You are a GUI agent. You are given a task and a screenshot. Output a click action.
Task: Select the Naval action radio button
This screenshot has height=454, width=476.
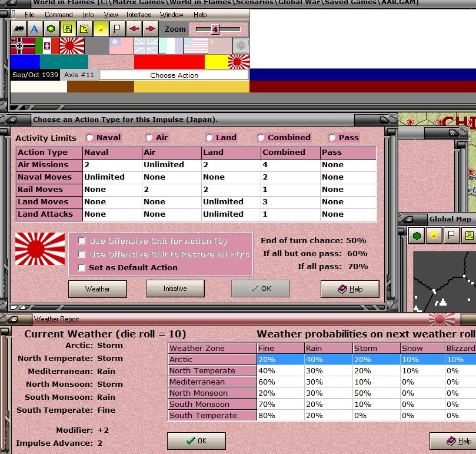coord(89,138)
